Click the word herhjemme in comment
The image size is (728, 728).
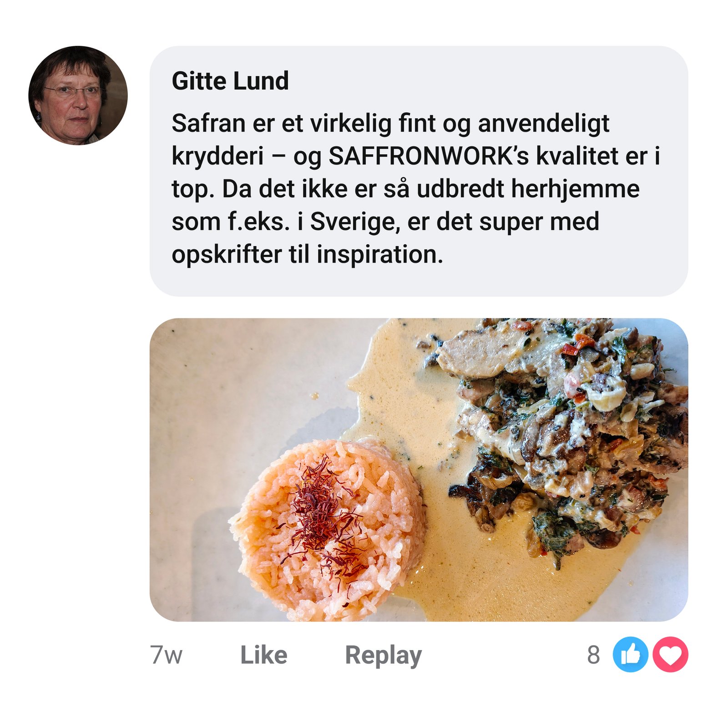(x=575, y=189)
